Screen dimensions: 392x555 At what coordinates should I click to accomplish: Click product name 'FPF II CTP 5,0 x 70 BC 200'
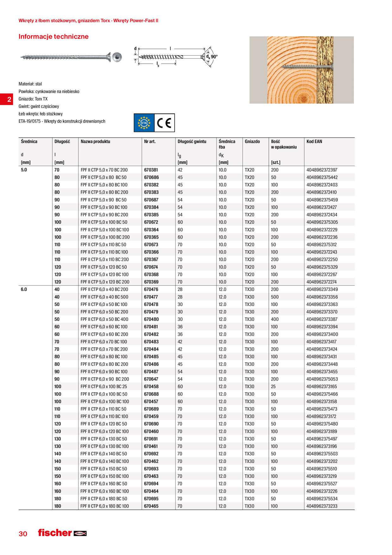point(104,170)
